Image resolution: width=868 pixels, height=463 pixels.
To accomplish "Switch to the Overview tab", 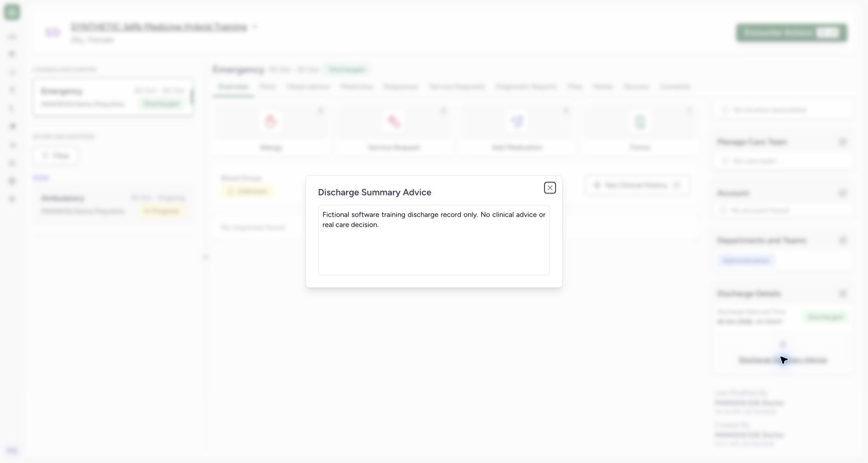I will click(233, 86).
